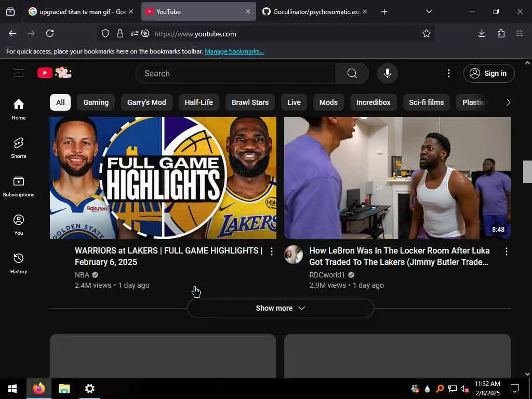Screen dimensions: 532x399
Task: Show site security padlock info
Action: point(120,34)
